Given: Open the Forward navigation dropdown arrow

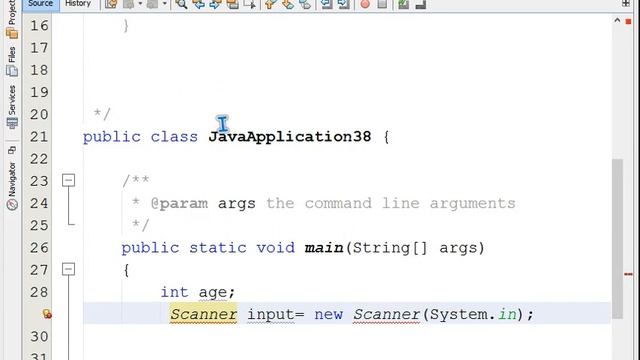Looking at the screenshot, I should (164, 4).
